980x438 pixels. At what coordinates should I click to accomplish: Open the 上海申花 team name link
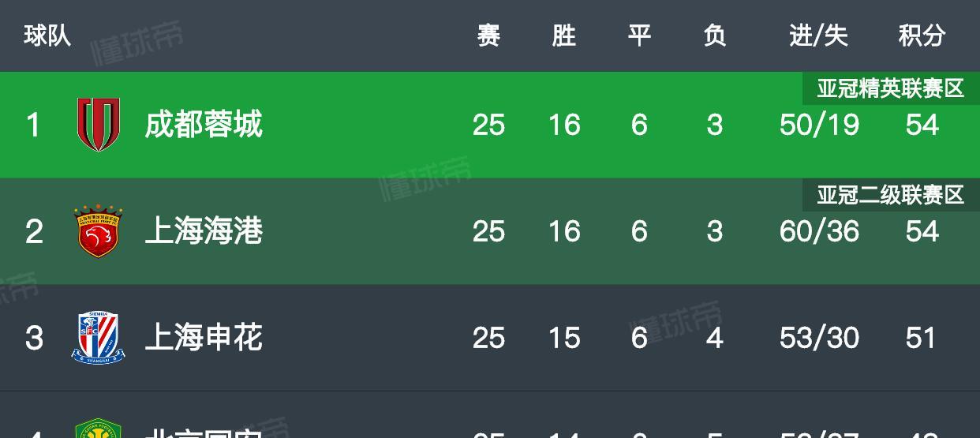(x=204, y=338)
